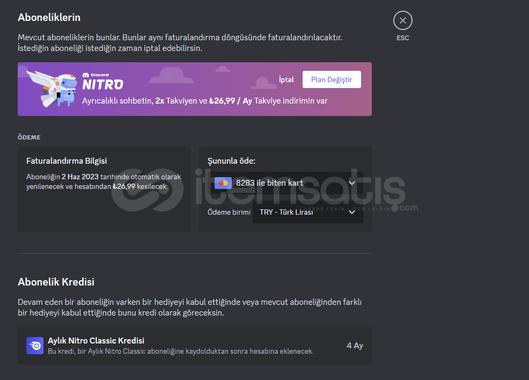The height and width of the screenshot is (380, 529).
Task: Click the Nitro Wumpus mascot illustration
Action: tap(52, 89)
